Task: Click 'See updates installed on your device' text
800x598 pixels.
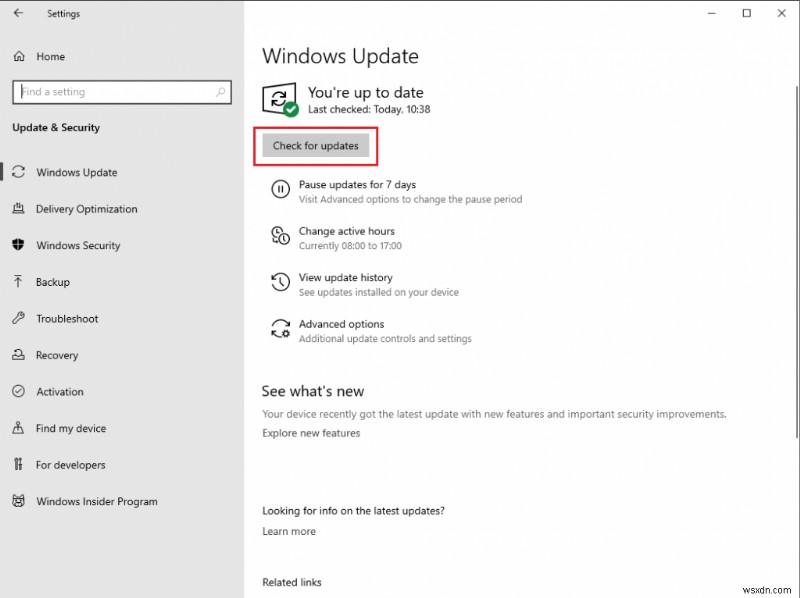Action: [x=379, y=292]
